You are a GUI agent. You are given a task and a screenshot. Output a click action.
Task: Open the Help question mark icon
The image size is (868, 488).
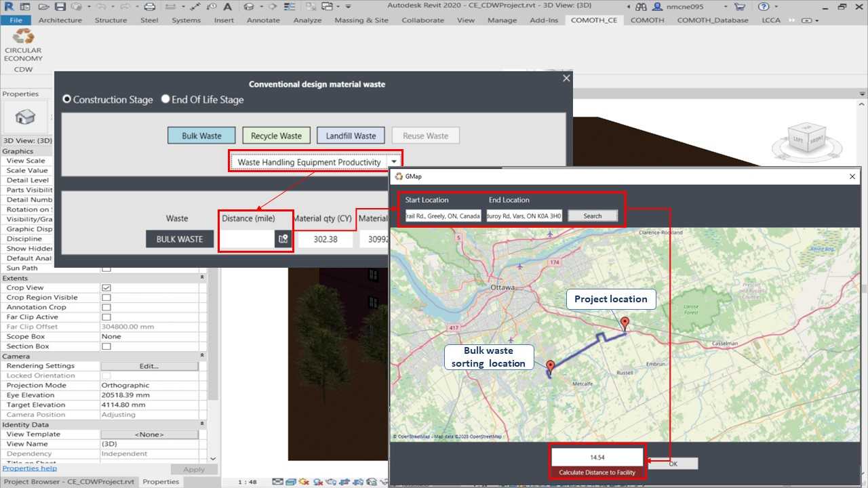tap(764, 6)
